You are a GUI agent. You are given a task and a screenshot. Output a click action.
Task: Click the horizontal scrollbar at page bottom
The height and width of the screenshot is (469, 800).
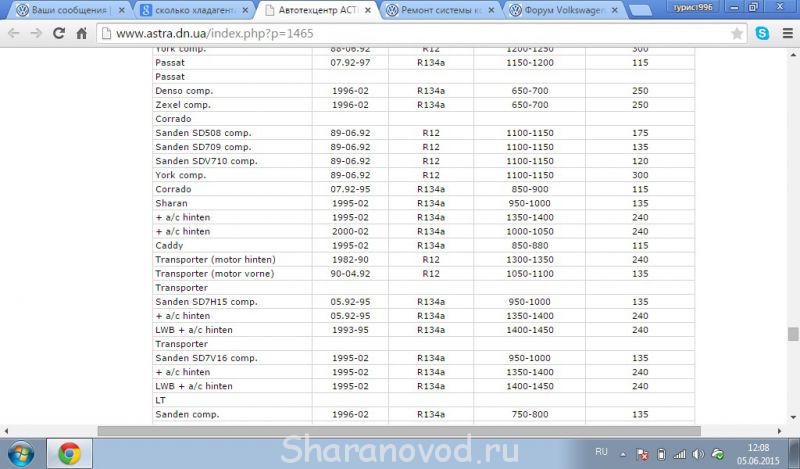click(400, 430)
